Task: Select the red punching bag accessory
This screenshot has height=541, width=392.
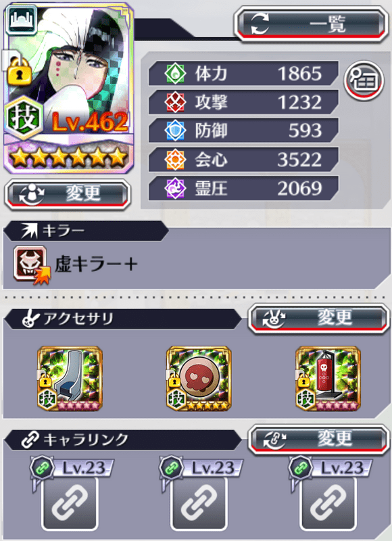Action: coord(328,379)
